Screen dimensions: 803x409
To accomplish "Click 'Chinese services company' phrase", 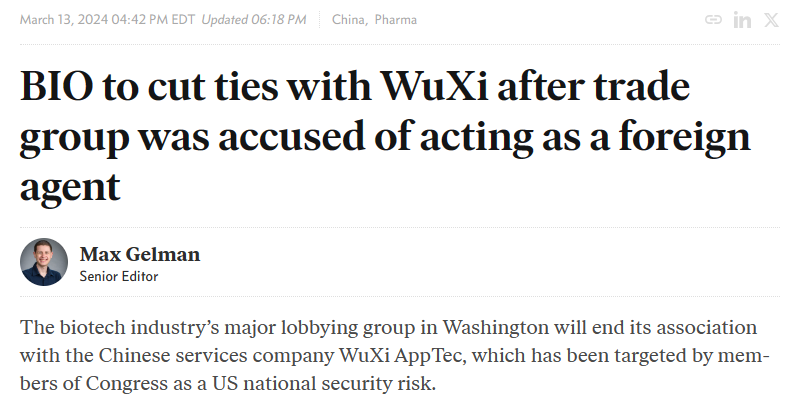I will [217, 355].
